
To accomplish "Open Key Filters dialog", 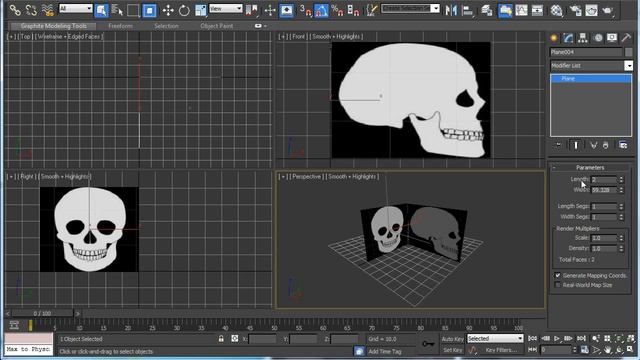I will [x=501, y=350].
